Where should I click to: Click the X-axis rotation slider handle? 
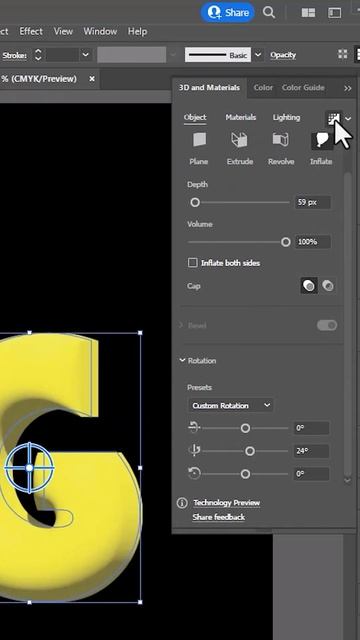pyautogui.click(x=245, y=428)
